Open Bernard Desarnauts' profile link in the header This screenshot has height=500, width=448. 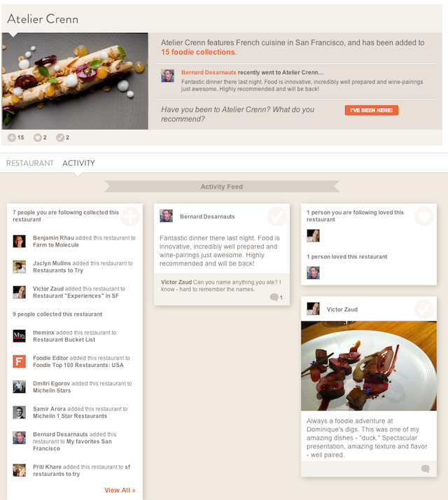pos(209,72)
